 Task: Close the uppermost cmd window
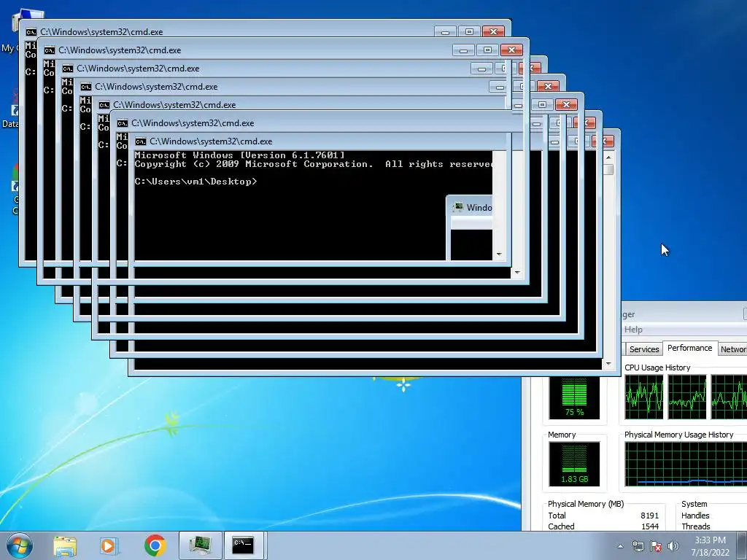click(494, 32)
